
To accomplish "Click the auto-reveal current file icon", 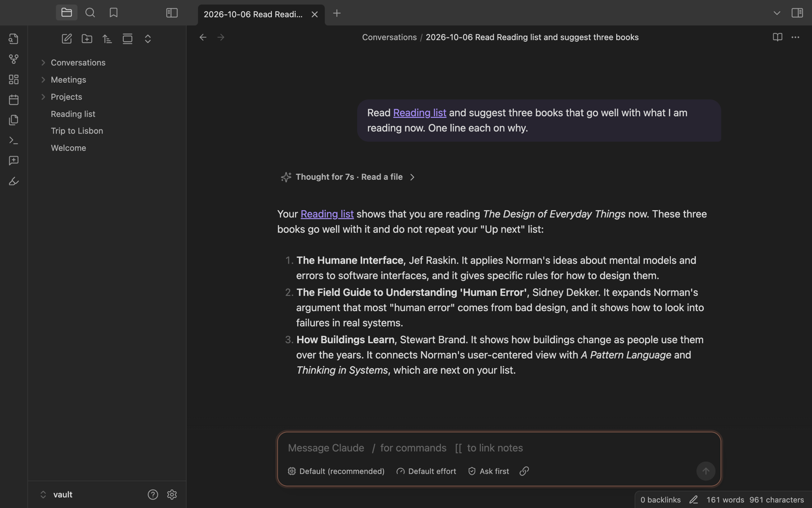I will (x=127, y=39).
